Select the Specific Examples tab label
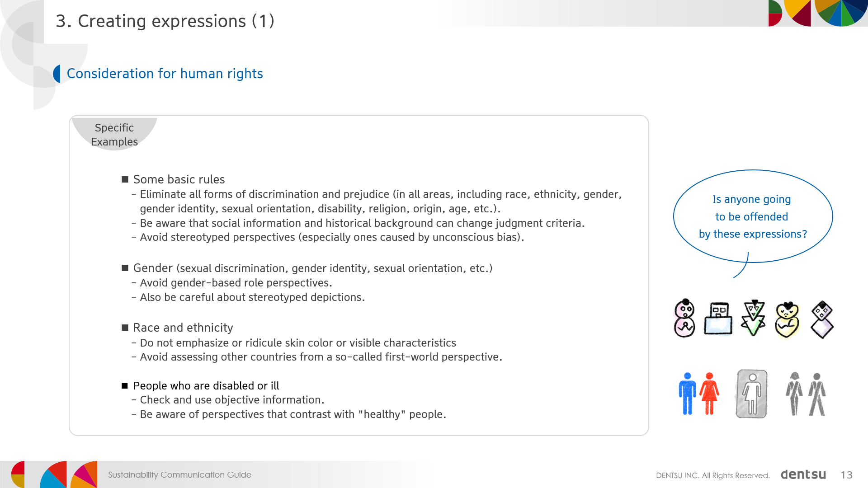Screen dimensions: 868x488 114,134
